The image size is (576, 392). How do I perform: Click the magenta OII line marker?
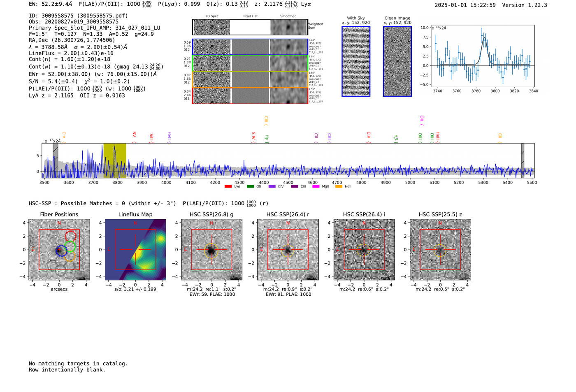(x=422, y=121)
